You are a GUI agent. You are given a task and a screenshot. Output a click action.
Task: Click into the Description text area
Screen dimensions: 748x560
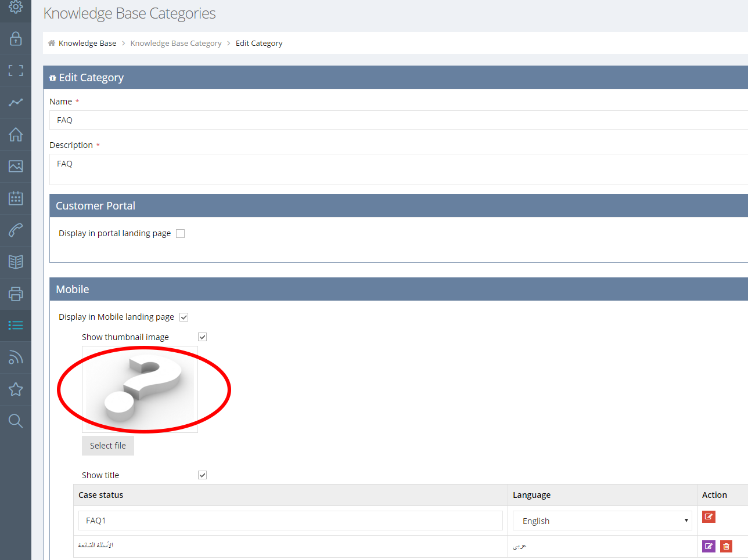pos(398,169)
